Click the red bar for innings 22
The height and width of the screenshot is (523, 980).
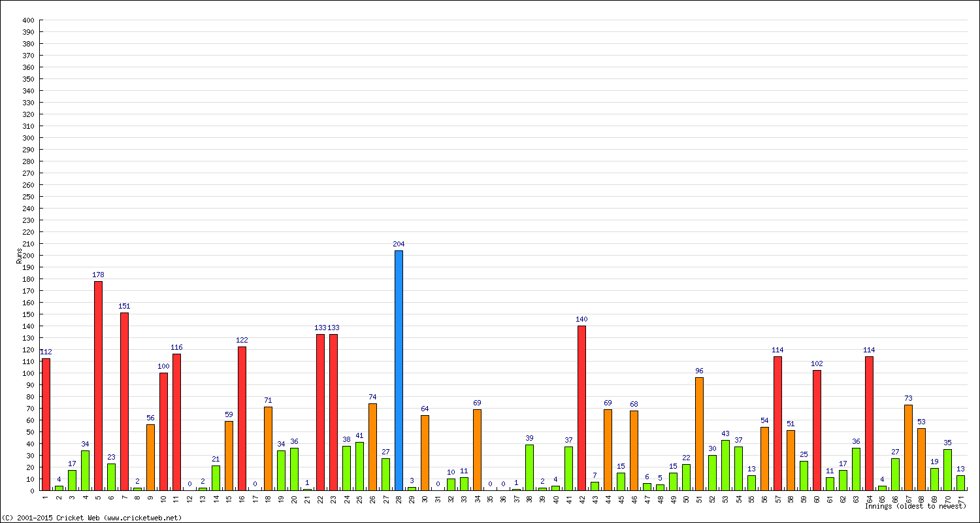click(320, 412)
